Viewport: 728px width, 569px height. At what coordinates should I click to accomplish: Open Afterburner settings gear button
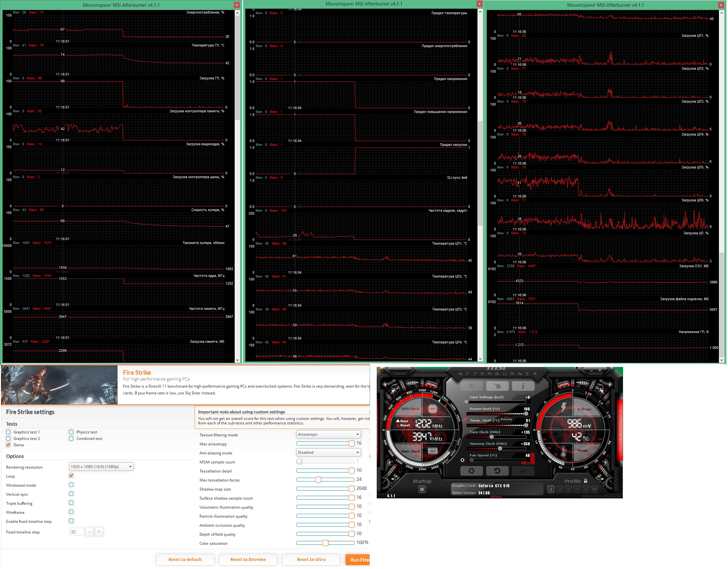click(471, 471)
